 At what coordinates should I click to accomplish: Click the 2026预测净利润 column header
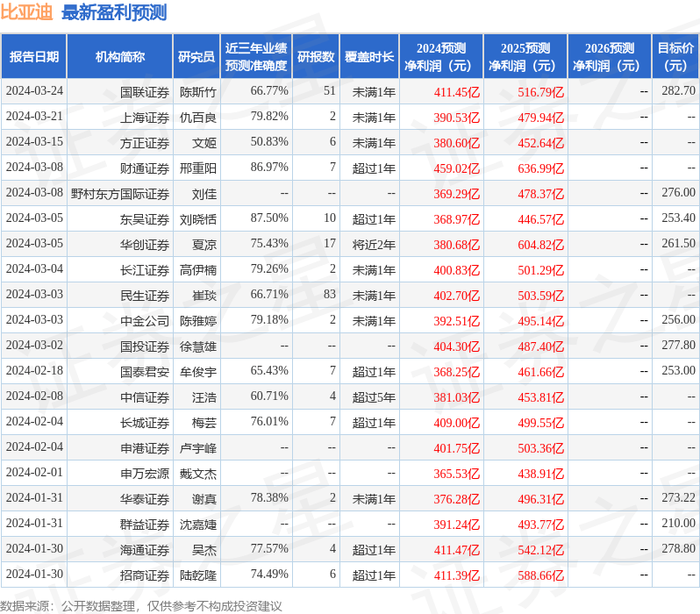(609, 57)
